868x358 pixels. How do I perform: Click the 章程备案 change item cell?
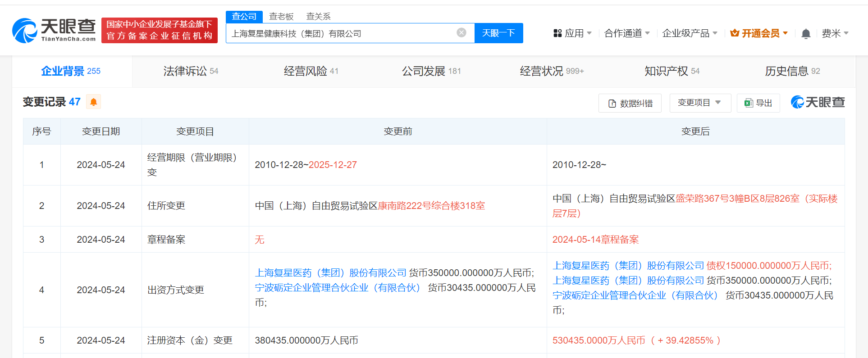tap(195, 240)
